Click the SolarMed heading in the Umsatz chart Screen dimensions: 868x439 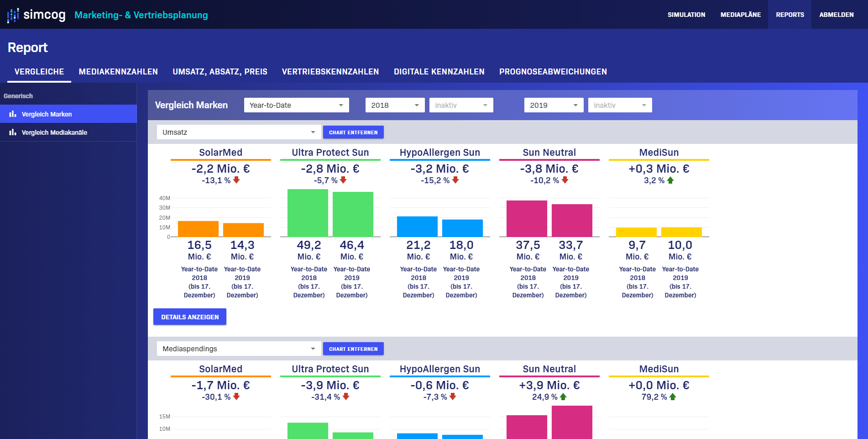(x=221, y=153)
